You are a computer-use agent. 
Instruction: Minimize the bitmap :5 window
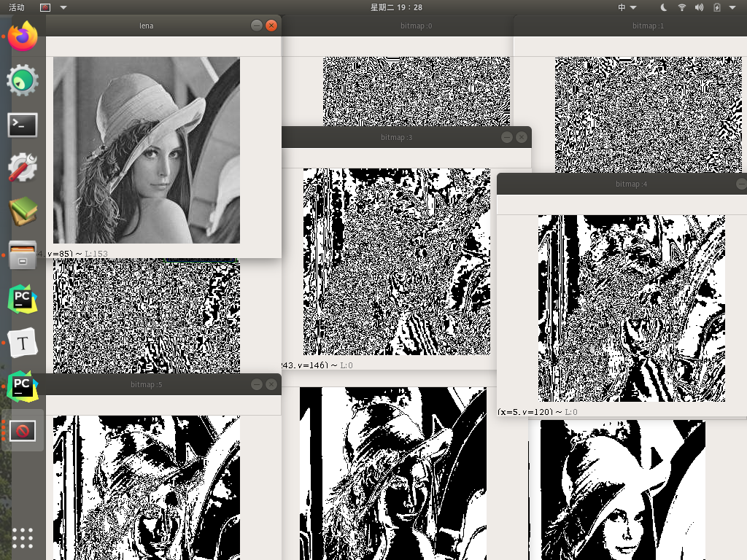[x=256, y=384]
